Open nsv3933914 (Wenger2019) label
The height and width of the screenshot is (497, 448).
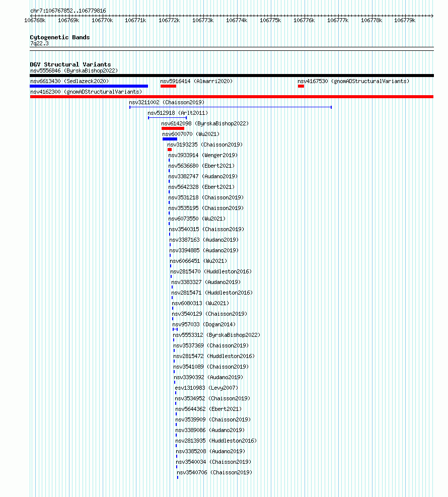[x=203, y=155]
